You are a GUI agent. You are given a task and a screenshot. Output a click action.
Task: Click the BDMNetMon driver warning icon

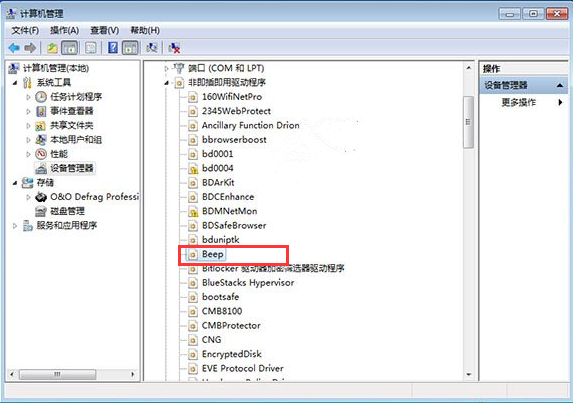click(193, 211)
